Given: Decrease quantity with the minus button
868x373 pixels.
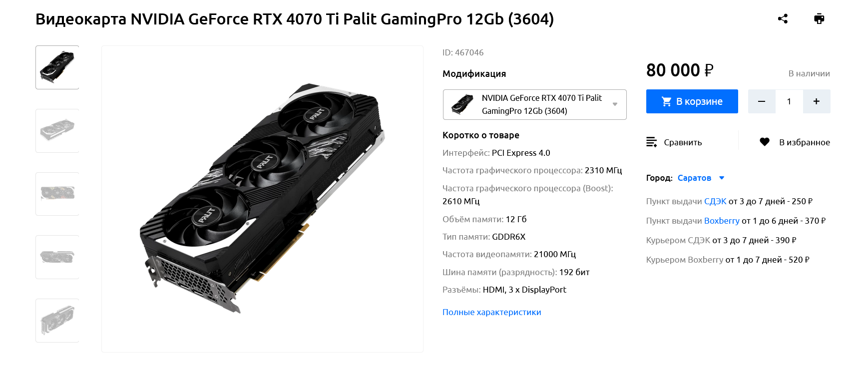Looking at the screenshot, I should tap(762, 101).
